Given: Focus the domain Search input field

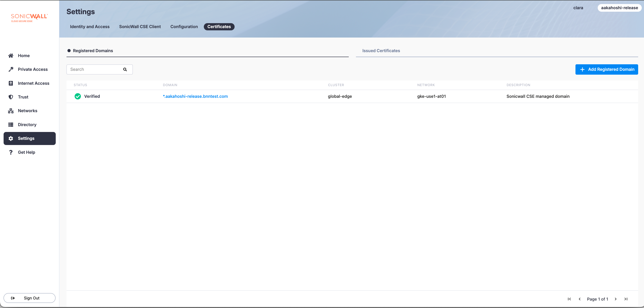Looking at the screenshot, I should point(95,69).
